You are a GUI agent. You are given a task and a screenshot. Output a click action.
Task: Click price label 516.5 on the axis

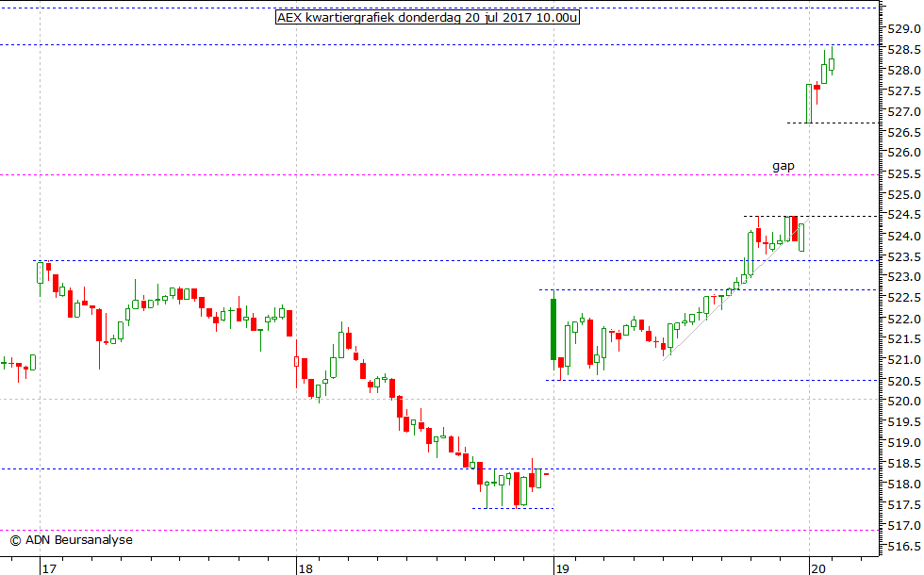point(904,547)
